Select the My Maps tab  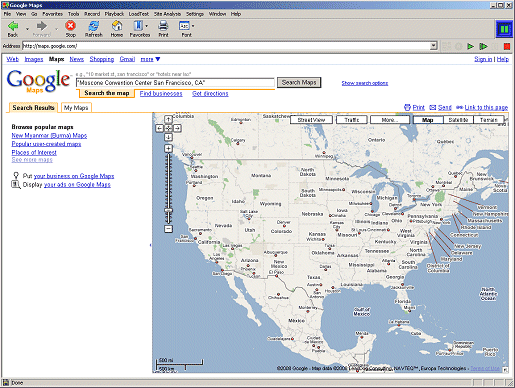click(x=76, y=107)
